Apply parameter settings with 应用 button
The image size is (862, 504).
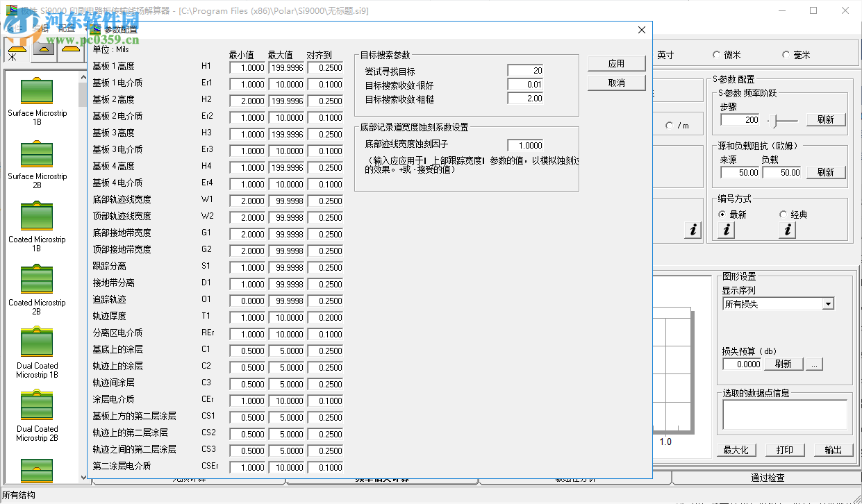coord(615,62)
